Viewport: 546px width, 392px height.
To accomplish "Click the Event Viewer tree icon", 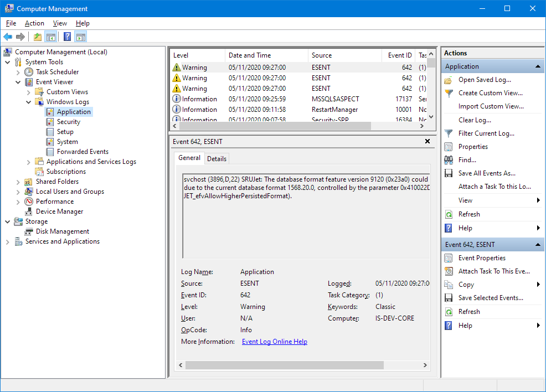I will (x=29, y=82).
